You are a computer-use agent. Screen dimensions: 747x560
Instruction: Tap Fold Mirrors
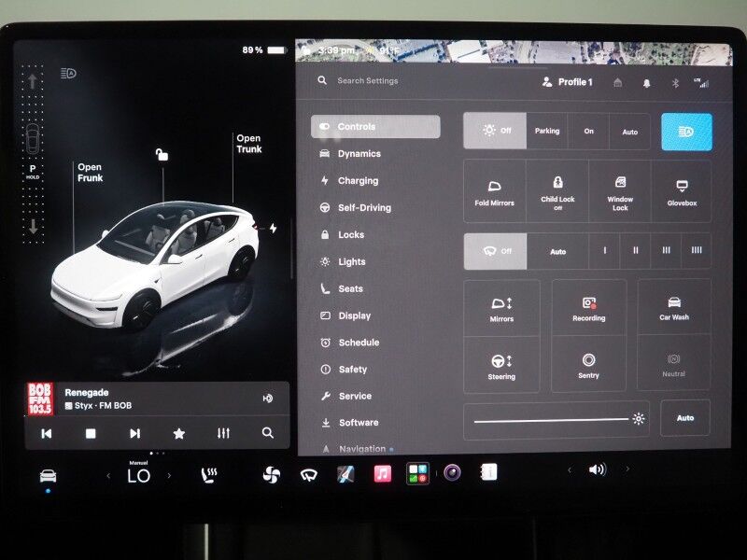pyautogui.click(x=495, y=191)
